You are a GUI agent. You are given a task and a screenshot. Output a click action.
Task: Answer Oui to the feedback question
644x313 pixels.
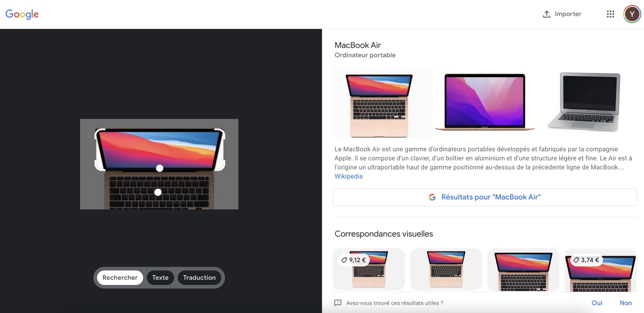point(597,303)
